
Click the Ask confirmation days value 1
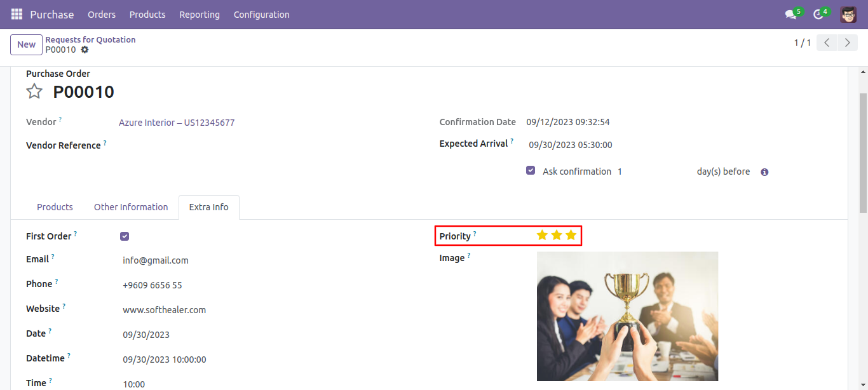[x=620, y=171]
